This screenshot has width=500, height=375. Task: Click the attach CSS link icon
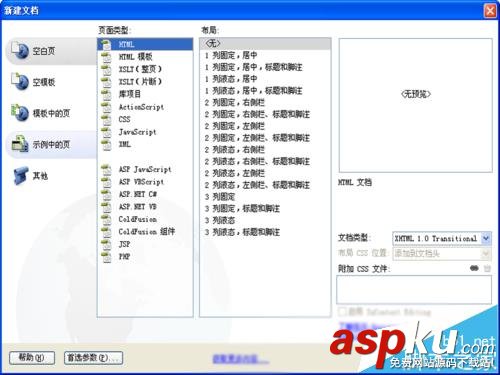click(474, 268)
